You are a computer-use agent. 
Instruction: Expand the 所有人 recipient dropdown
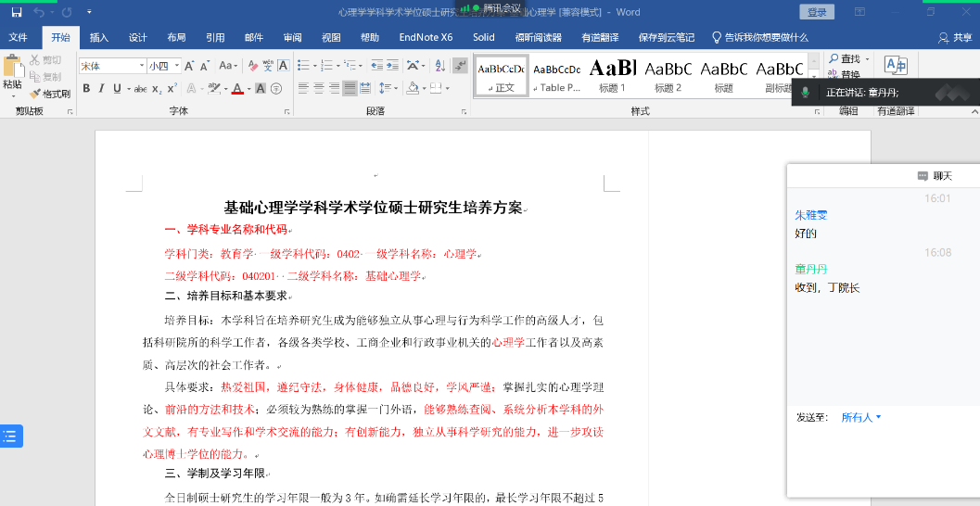[861, 417]
